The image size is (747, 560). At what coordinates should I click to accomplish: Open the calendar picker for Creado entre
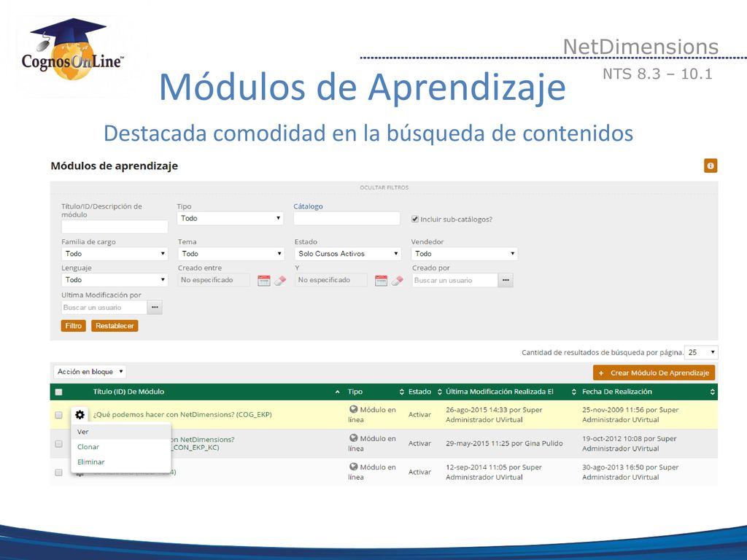click(263, 281)
